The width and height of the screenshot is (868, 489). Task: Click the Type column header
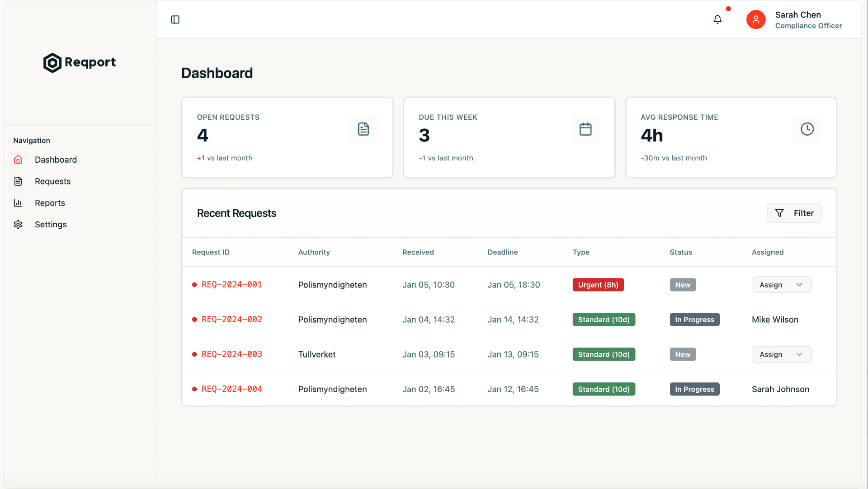click(581, 252)
